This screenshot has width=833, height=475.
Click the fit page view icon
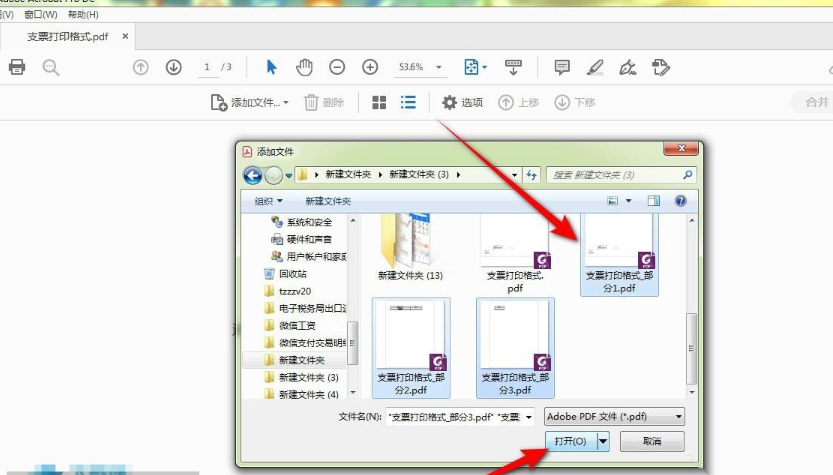[471, 67]
